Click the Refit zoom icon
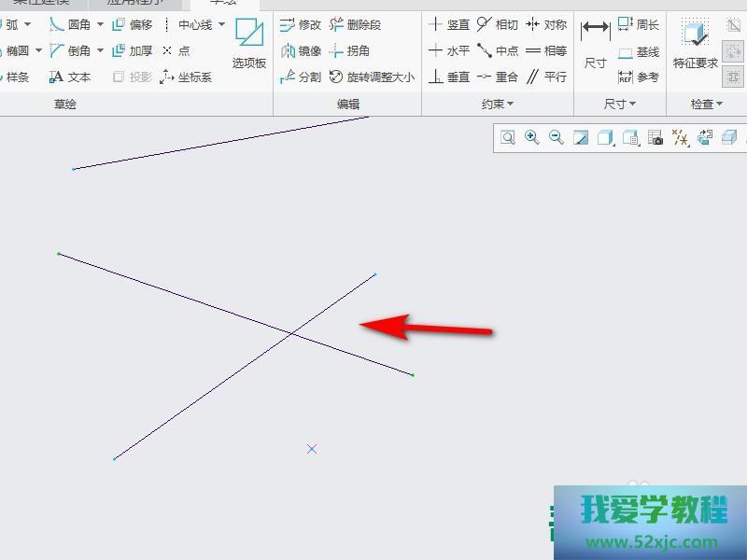The image size is (747, 560). [x=508, y=138]
